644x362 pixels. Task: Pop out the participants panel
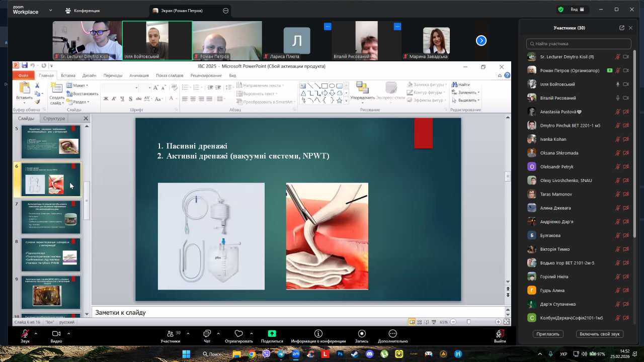622,28
